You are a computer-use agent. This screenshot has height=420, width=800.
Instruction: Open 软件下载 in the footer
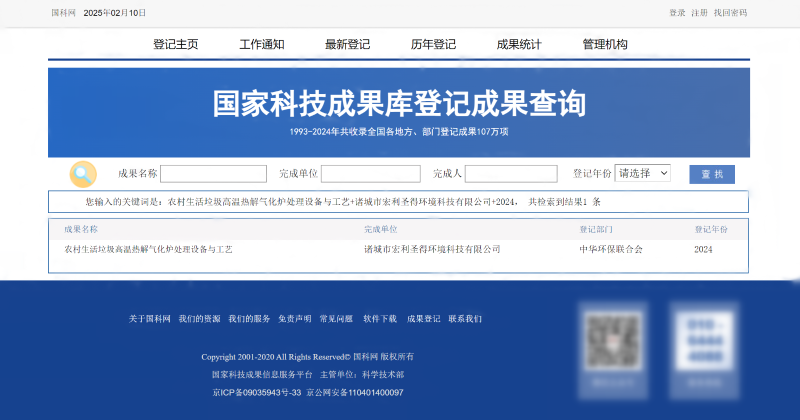(x=379, y=319)
